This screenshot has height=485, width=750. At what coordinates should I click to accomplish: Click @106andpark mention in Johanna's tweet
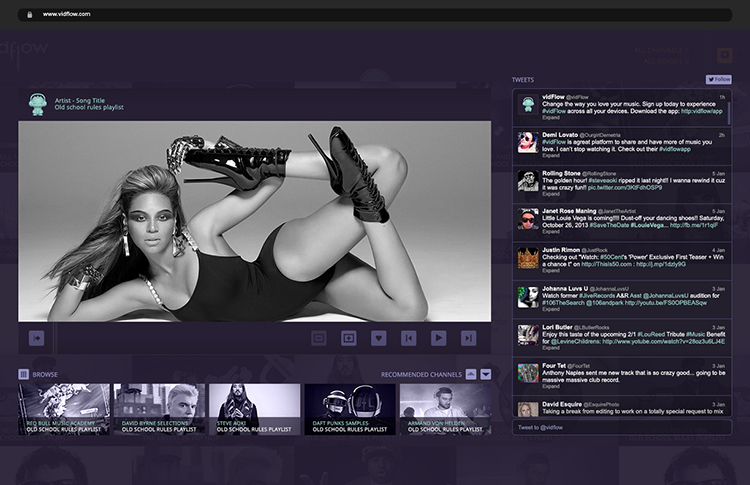tap(605, 303)
